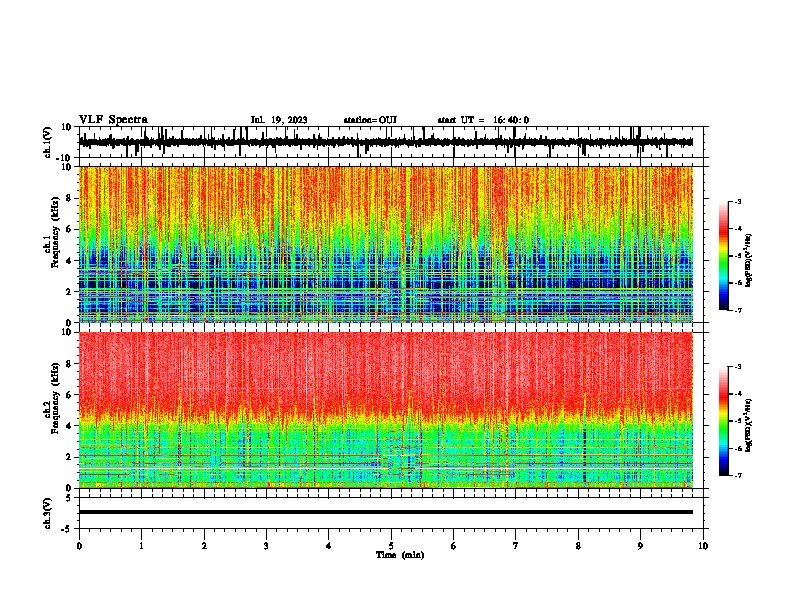
Task: Click the "Time (min)" axis label
Action: click(400, 555)
